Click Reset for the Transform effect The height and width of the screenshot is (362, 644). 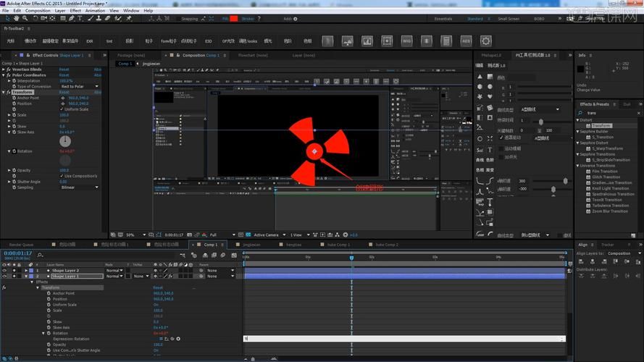point(64,93)
